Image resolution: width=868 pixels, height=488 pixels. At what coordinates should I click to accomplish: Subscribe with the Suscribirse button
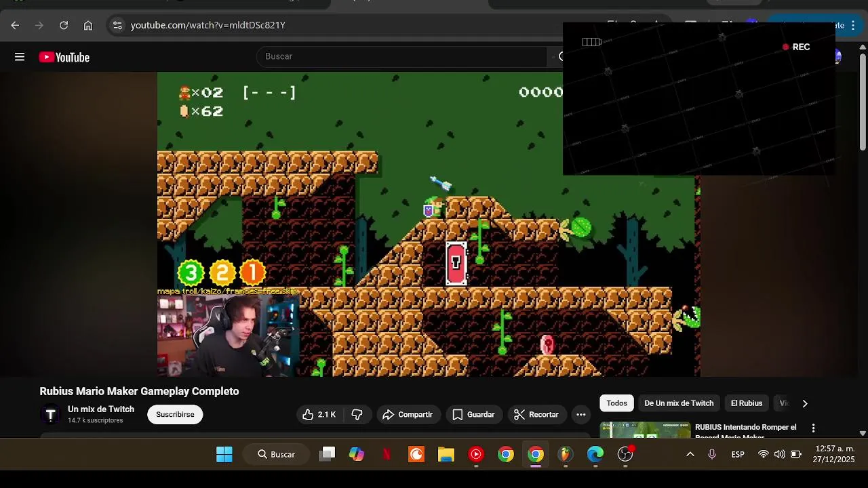(175, 414)
